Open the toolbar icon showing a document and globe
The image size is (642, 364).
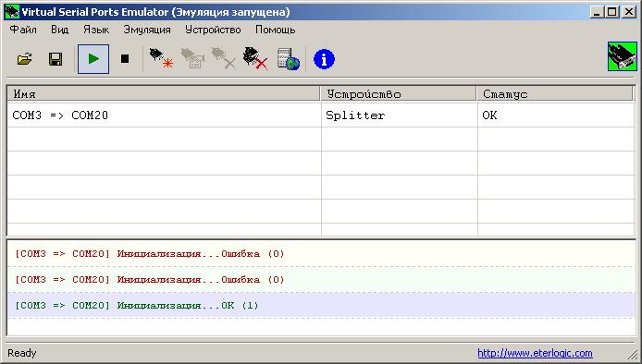tap(289, 59)
